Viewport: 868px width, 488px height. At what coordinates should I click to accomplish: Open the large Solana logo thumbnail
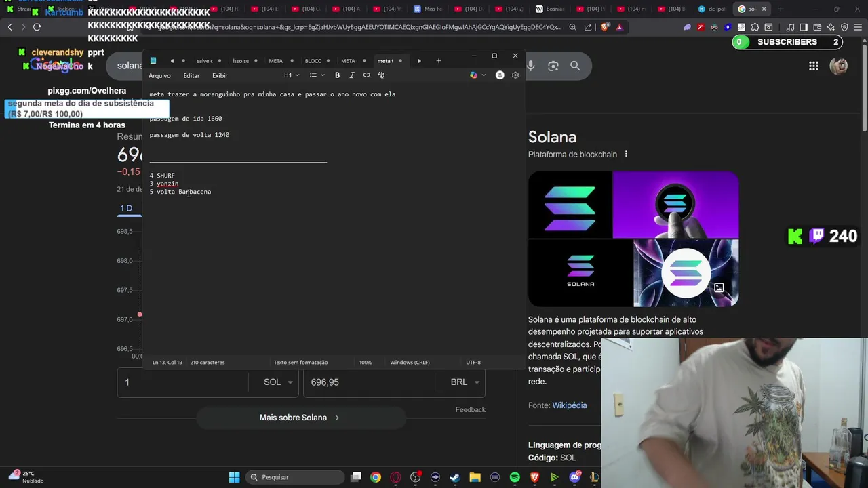tap(570, 205)
